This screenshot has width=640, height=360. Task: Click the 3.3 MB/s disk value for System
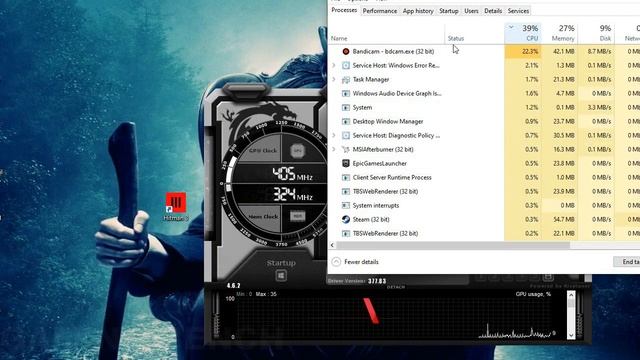[x=600, y=107]
